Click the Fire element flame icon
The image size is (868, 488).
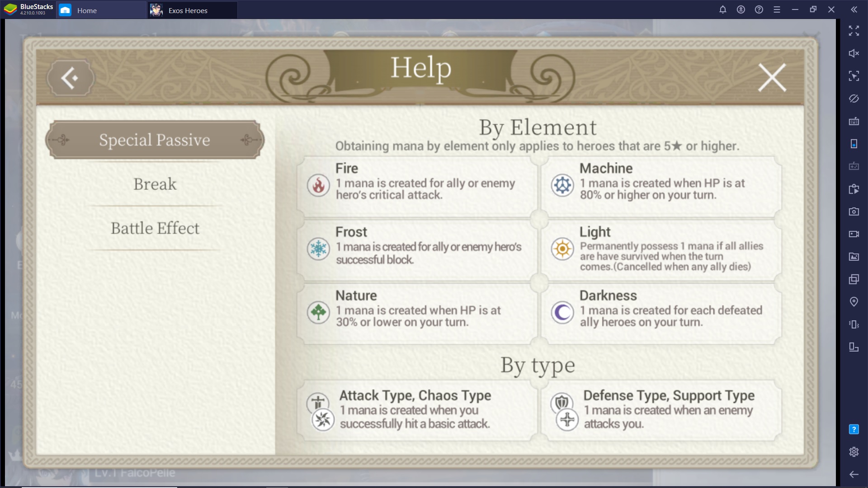[x=318, y=185]
